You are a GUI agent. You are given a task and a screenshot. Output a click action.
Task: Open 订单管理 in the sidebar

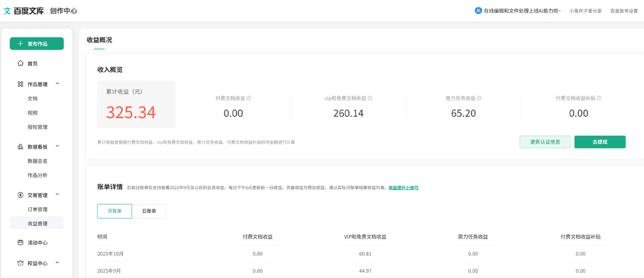37,209
